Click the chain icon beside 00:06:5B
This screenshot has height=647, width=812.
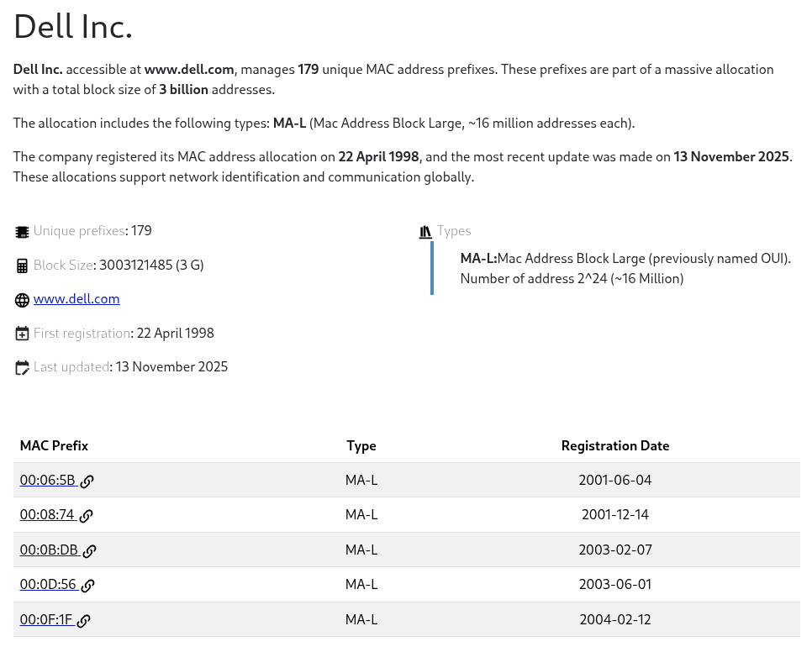87,481
